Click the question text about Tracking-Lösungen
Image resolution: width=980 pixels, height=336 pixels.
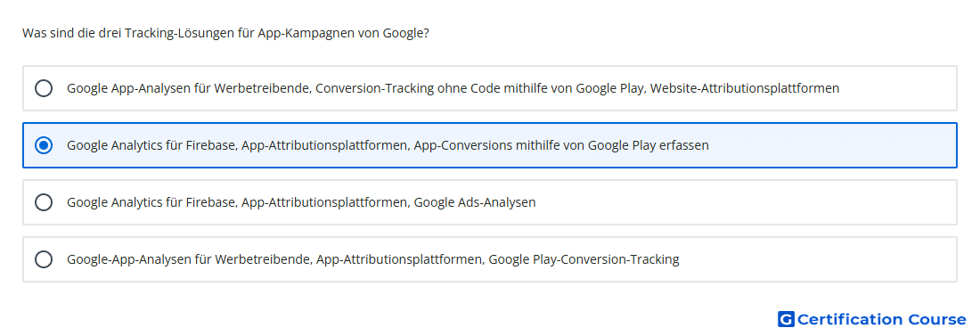pos(225,33)
